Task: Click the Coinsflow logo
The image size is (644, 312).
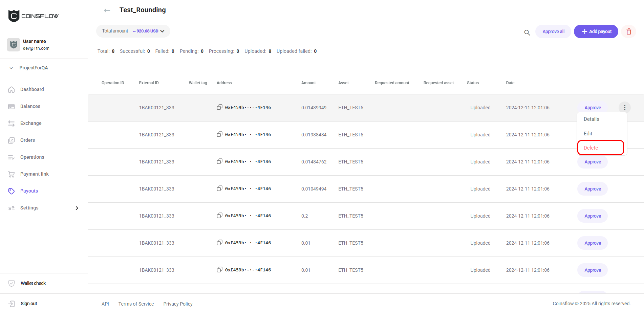Action: (x=33, y=16)
